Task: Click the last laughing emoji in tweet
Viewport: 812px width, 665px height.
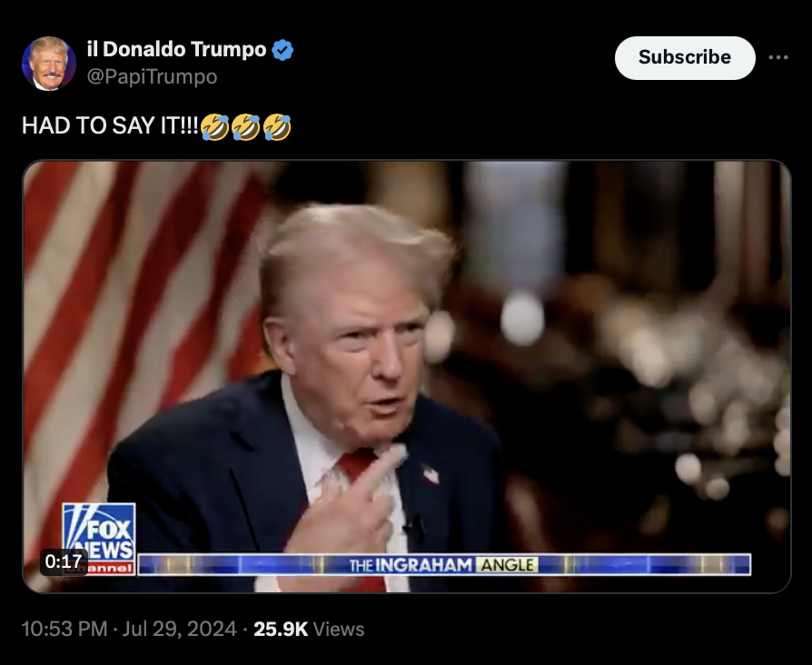Action: pyautogui.click(x=277, y=127)
